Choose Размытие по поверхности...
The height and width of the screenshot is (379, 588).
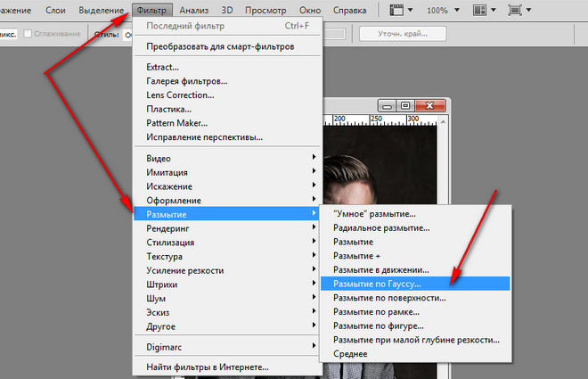(415, 298)
